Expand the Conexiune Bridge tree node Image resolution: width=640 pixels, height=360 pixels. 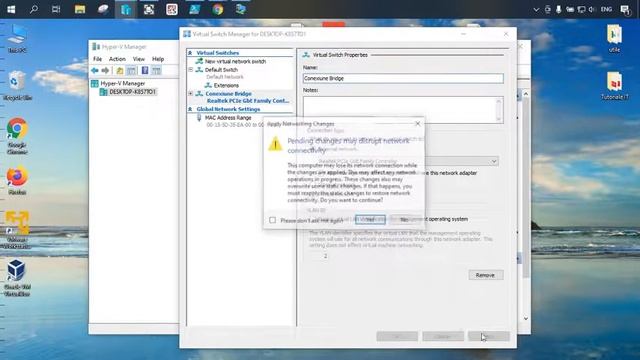(x=191, y=93)
